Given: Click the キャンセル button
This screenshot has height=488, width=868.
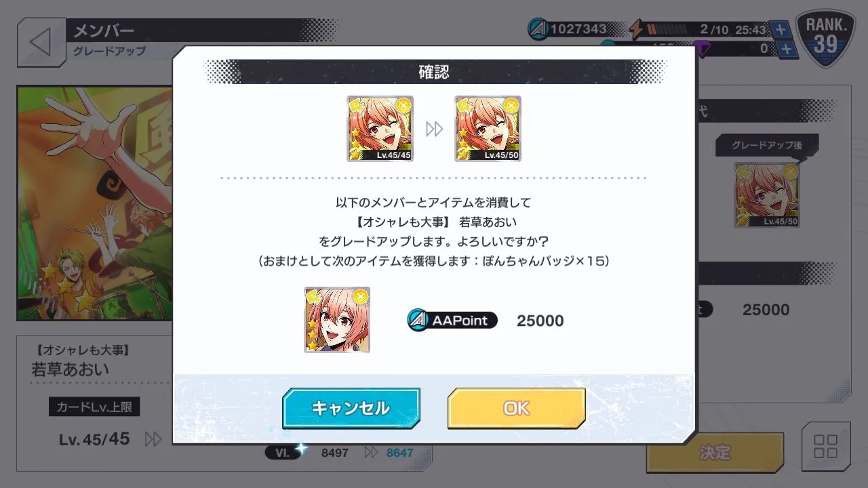Looking at the screenshot, I should pos(351,408).
